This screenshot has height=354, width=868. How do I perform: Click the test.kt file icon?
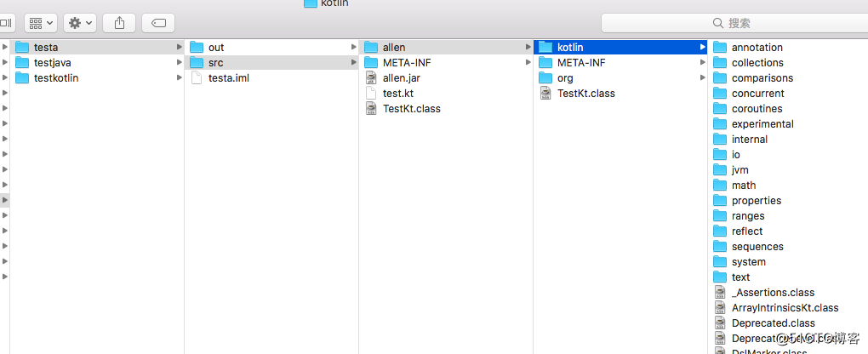pos(371,93)
